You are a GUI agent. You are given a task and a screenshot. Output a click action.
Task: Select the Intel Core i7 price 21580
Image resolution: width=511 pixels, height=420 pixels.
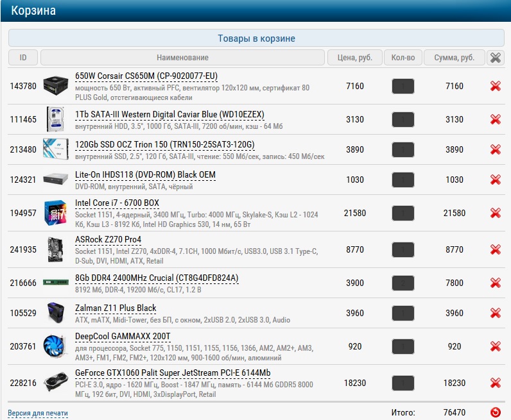pyautogui.click(x=355, y=214)
